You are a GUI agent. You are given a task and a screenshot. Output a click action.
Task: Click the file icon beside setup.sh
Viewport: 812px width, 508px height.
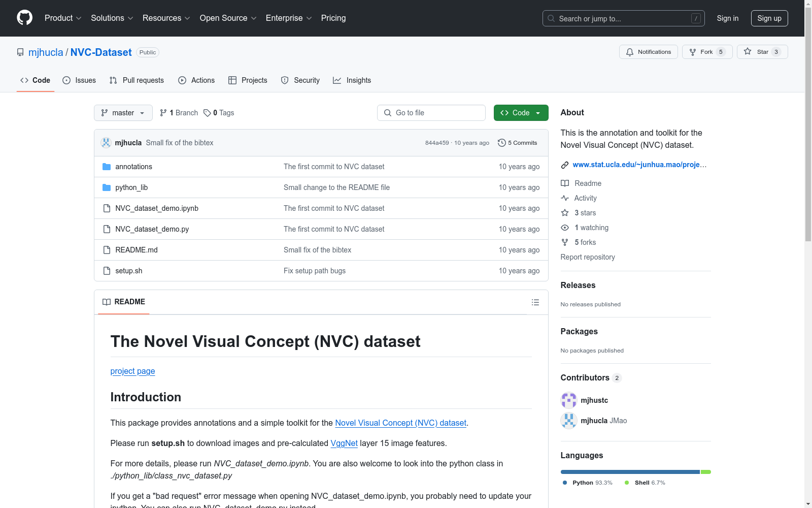click(x=107, y=271)
